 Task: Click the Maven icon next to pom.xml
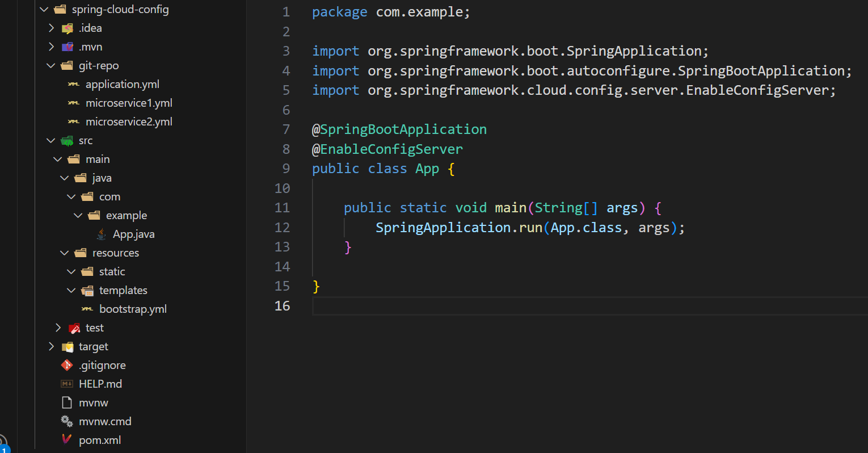(x=67, y=440)
